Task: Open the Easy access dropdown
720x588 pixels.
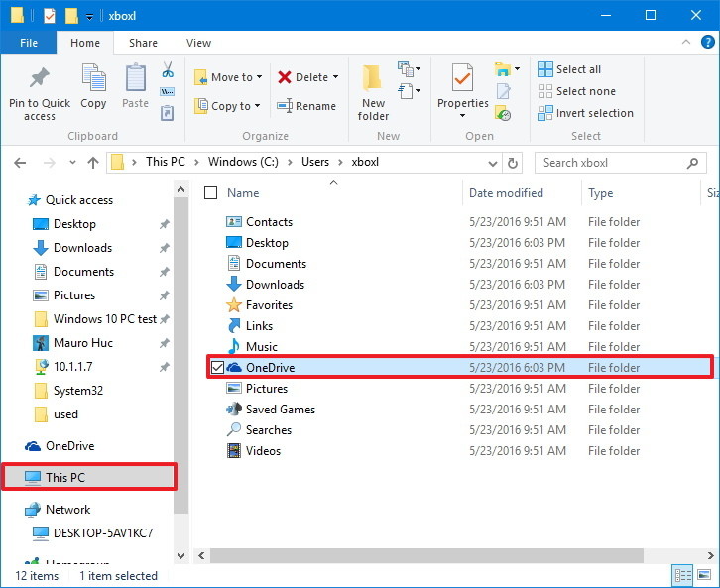Action: [x=410, y=91]
